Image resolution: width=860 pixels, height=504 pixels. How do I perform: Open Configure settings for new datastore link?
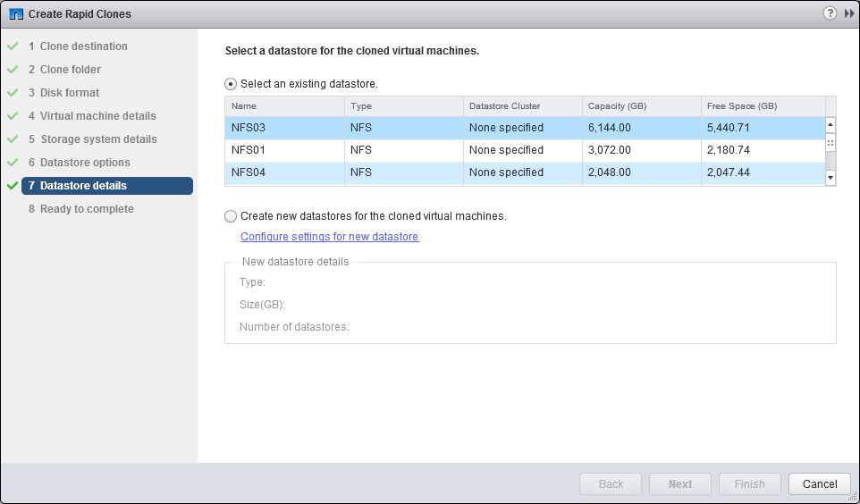pyautogui.click(x=329, y=237)
